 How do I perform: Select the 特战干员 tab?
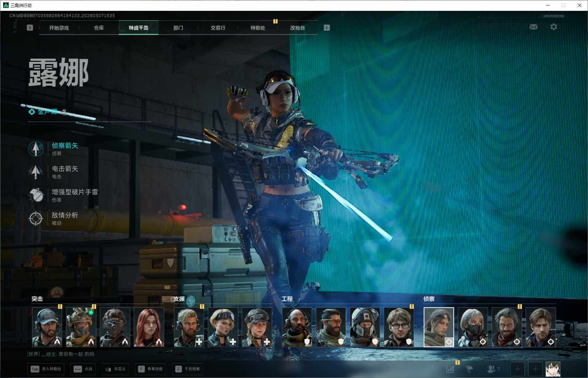pyautogui.click(x=138, y=28)
